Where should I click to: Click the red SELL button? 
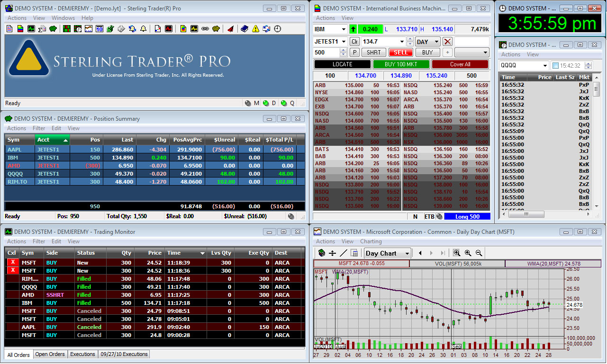(400, 53)
